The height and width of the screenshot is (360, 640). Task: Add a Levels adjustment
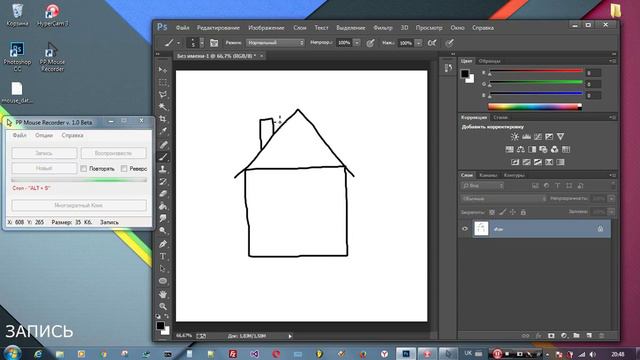pos(527,136)
